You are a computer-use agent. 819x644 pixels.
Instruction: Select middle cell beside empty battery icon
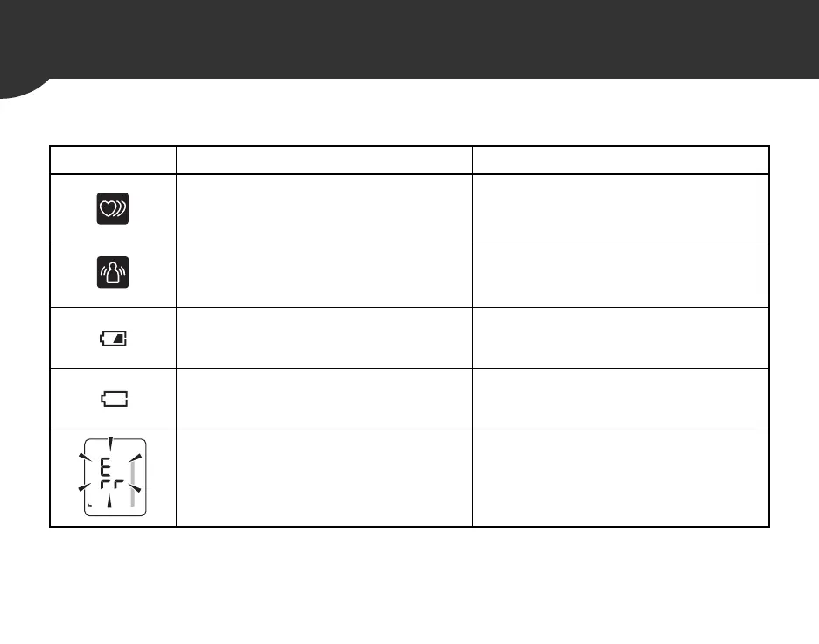coord(325,400)
